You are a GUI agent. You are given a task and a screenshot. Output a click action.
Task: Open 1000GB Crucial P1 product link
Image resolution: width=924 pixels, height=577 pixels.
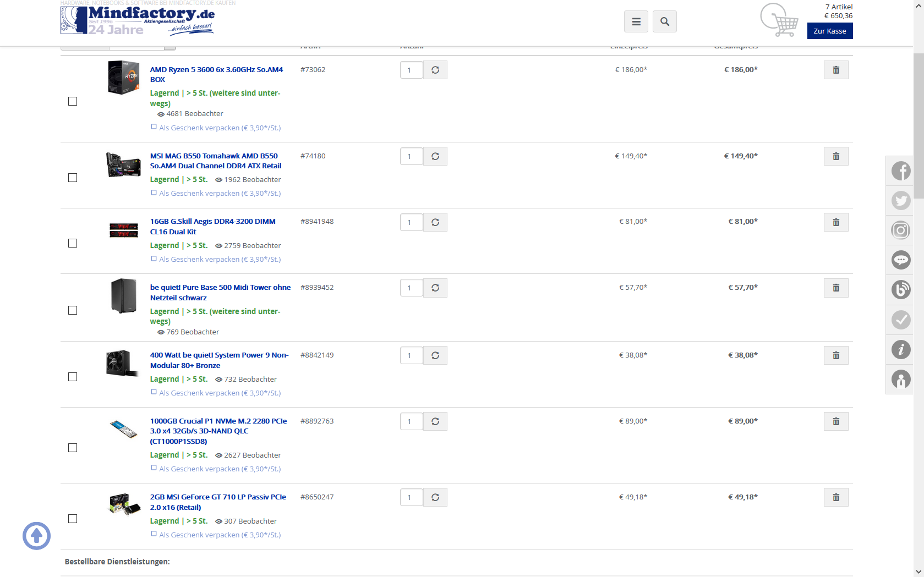[x=218, y=431]
